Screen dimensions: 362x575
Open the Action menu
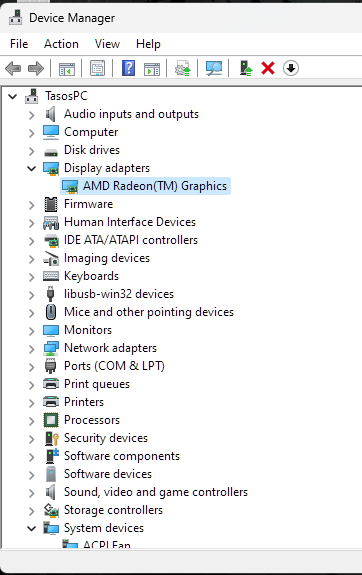[x=61, y=44]
